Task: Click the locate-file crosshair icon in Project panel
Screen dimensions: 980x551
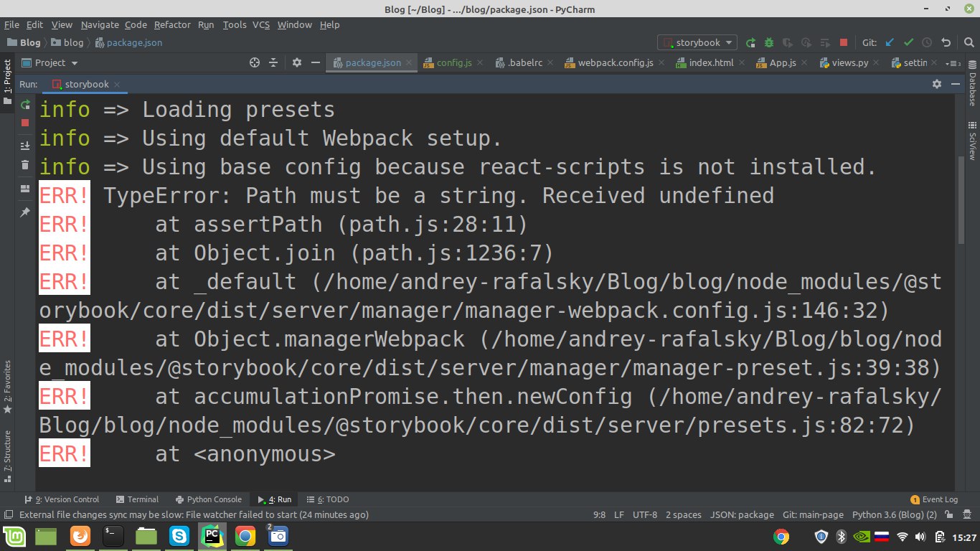Action: (254, 62)
